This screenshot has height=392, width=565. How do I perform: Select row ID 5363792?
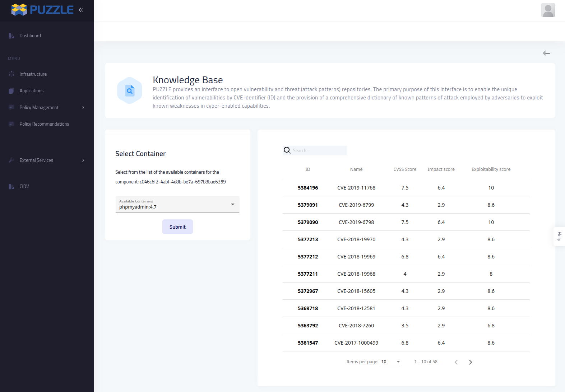click(308, 326)
